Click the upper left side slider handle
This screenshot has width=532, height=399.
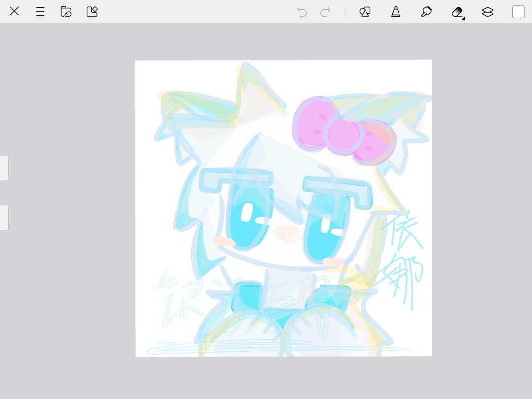[4, 168]
